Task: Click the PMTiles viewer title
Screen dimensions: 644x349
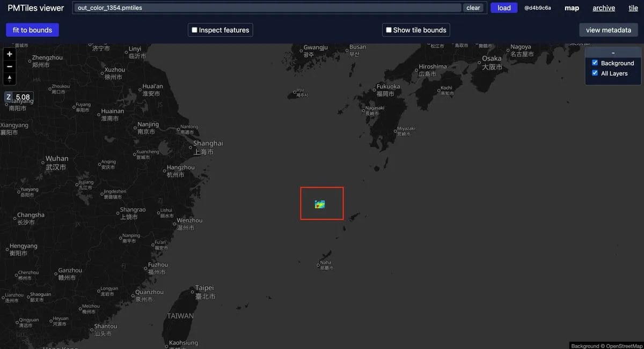Action: tap(35, 8)
